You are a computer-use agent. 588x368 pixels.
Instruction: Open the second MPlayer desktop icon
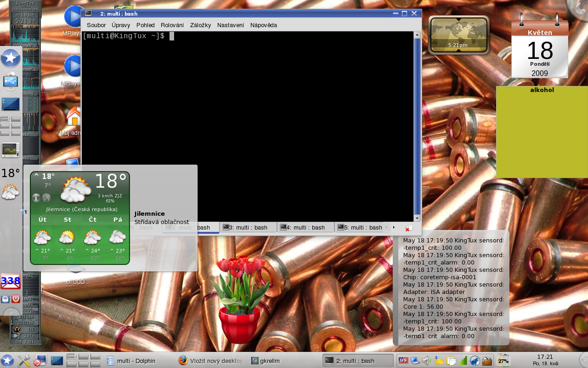[x=73, y=66]
